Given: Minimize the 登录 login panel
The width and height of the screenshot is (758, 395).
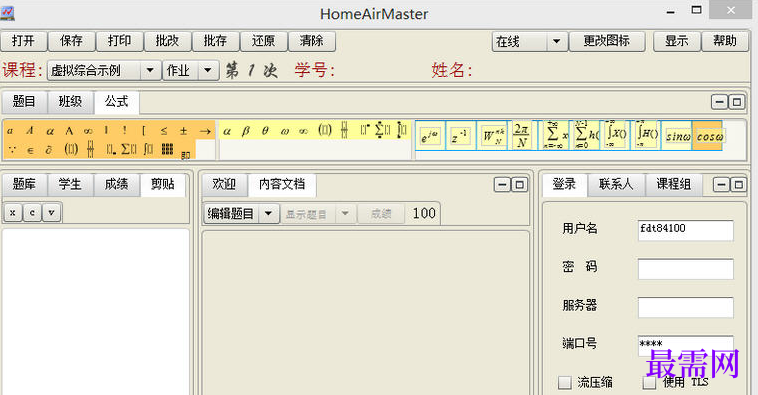Looking at the screenshot, I should pos(721,185).
